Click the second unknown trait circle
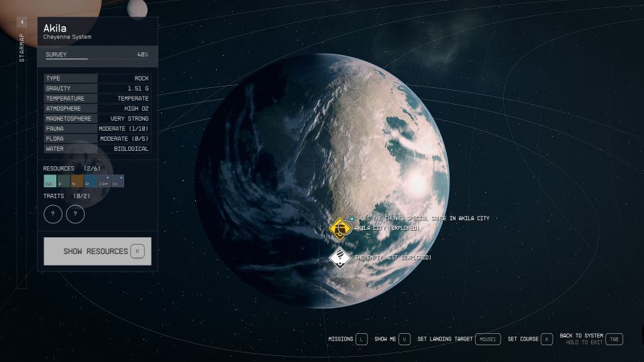Image resolution: width=644 pixels, height=362 pixels. [x=75, y=214]
